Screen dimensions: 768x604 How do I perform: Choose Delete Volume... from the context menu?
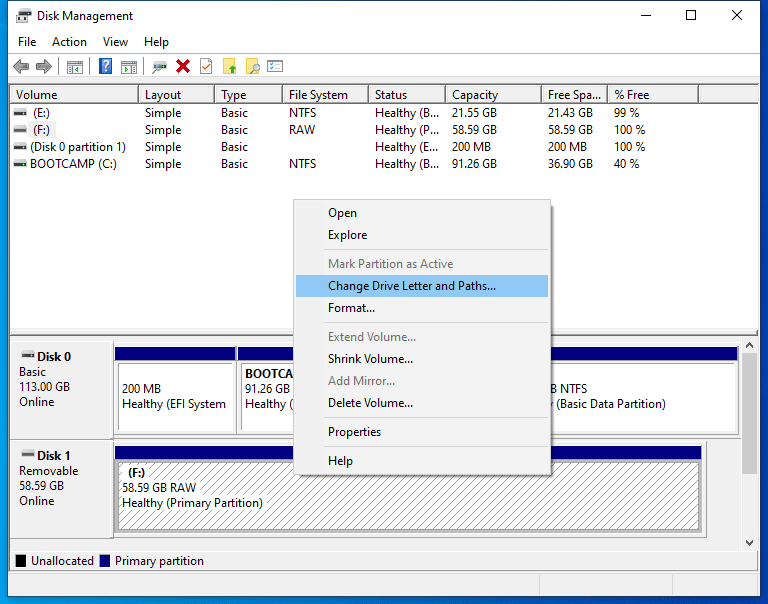[422, 403]
